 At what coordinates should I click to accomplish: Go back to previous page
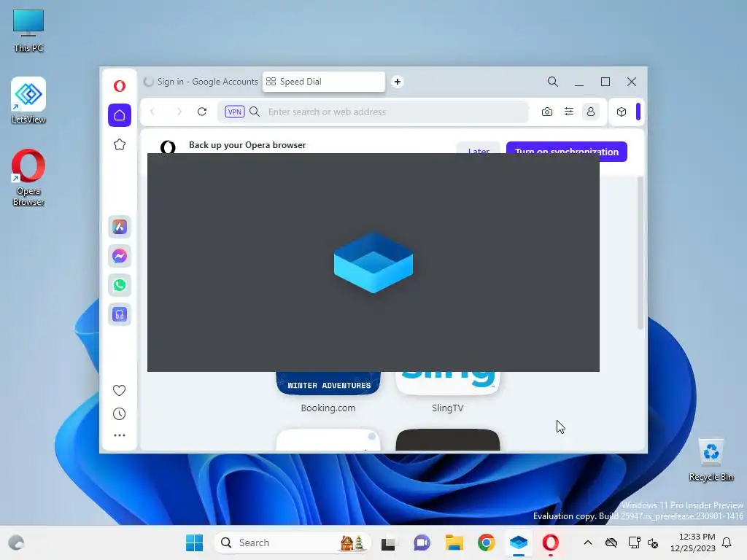(x=152, y=112)
